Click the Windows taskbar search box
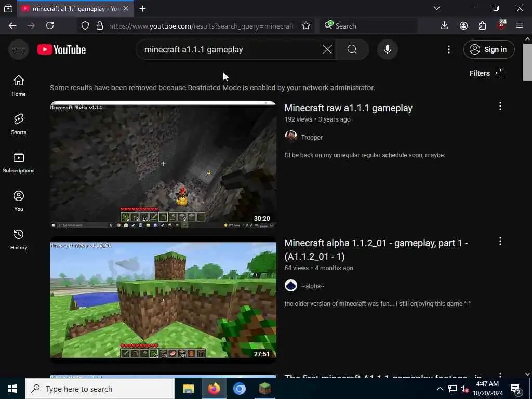 click(x=100, y=389)
